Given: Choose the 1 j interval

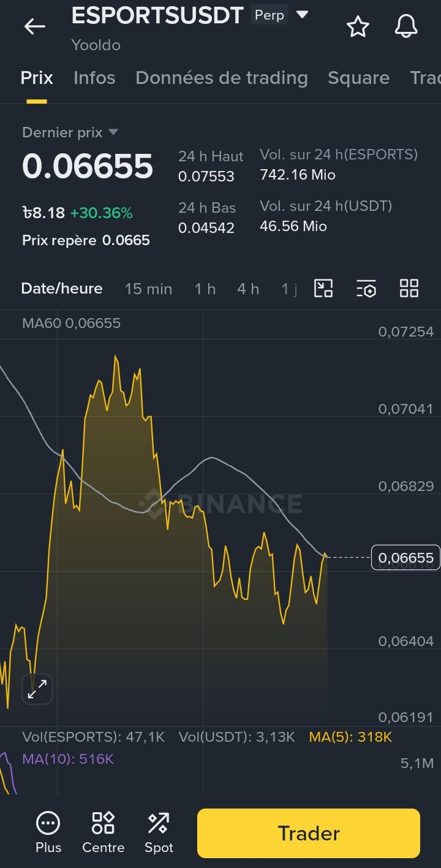Looking at the screenshot, I should [289, 289].
